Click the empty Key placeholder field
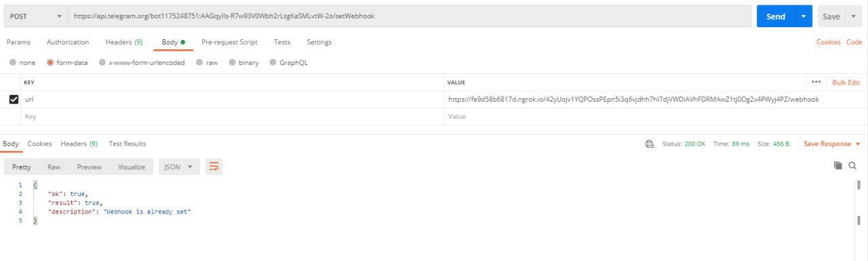This screenshot has width=868, height=261. pyautogui.click(x=233, y=117)
